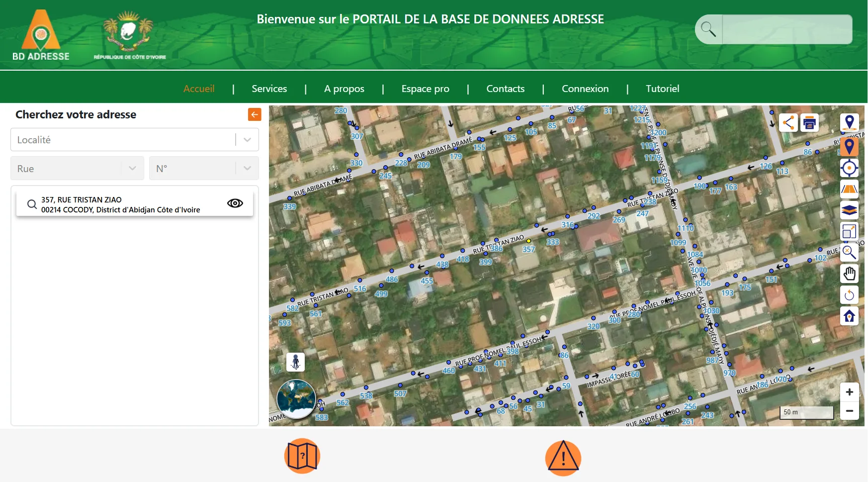The width and height of the screenshot is (868, 482).
Task: Click the expand map fullscreen icon
Action: click(849, 231)
